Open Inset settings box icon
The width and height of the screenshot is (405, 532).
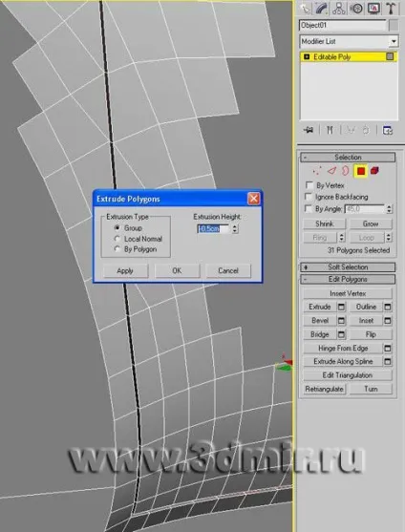point(388,321)
